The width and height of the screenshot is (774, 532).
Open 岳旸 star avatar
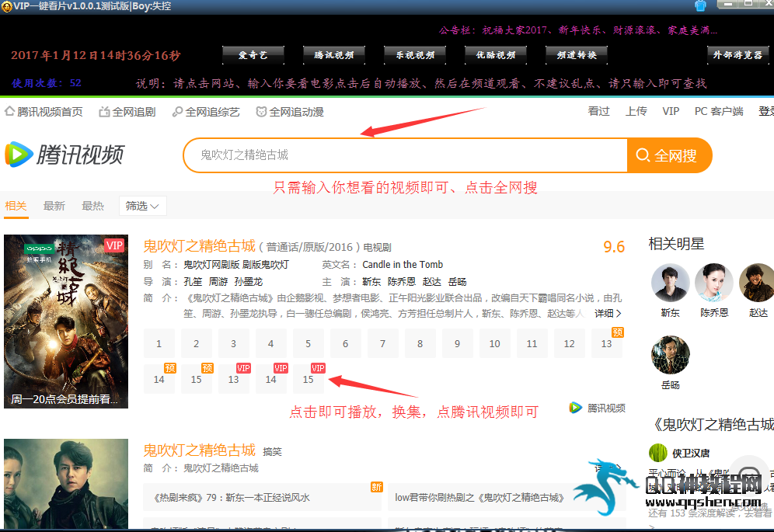pyautogui.click(x=670, y=355)
